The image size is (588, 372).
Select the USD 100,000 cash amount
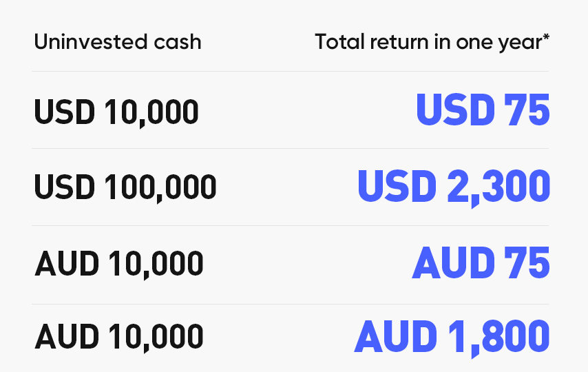125,187
